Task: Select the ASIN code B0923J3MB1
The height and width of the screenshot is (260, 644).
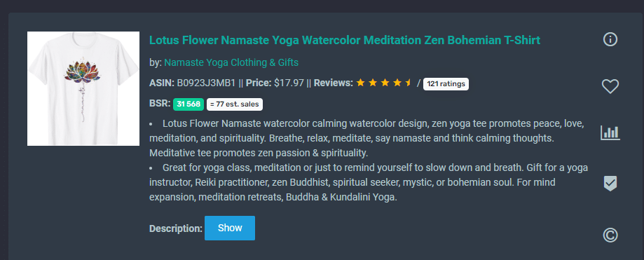Action: (x=206, y=83)
